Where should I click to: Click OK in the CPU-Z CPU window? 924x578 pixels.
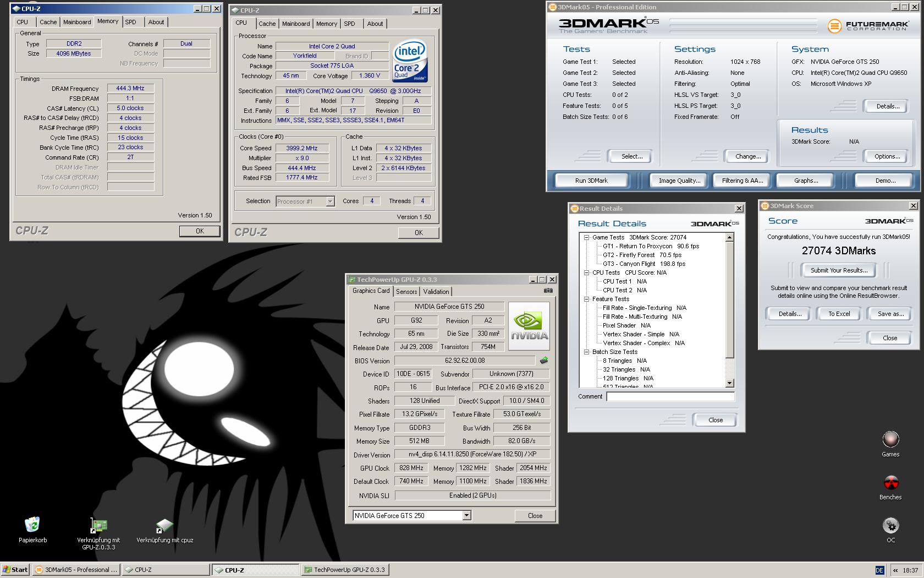[x=419, y=233]
